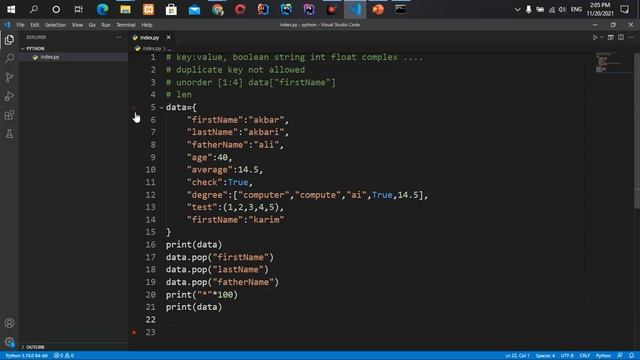640x360 pixels.
Task: Open the Accounts icon in activity bar
Action: tap(9, 323)
